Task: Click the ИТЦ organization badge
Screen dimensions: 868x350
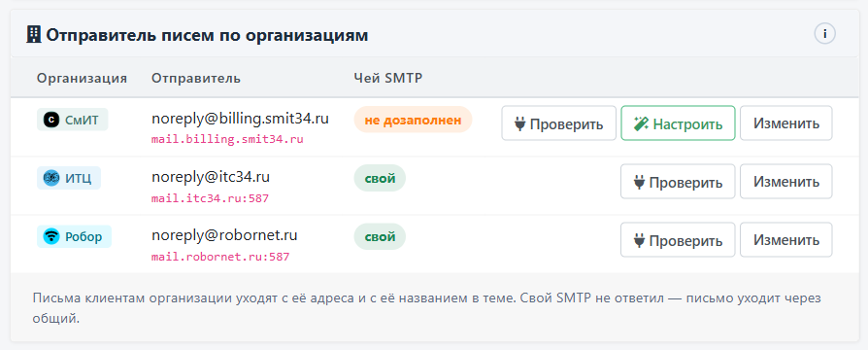Action: [x=69, y=178]
